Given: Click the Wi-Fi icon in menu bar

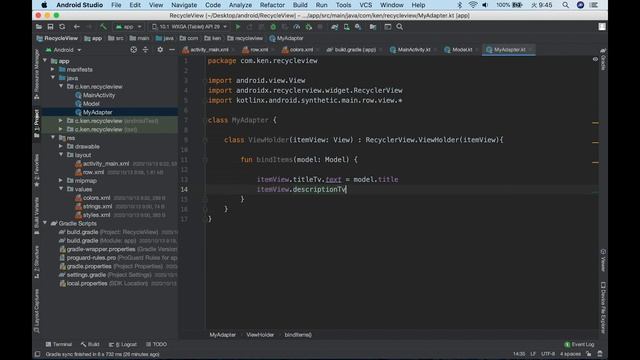Looking at the screenshot, I should pyautogui.click(x=473, y=5).
